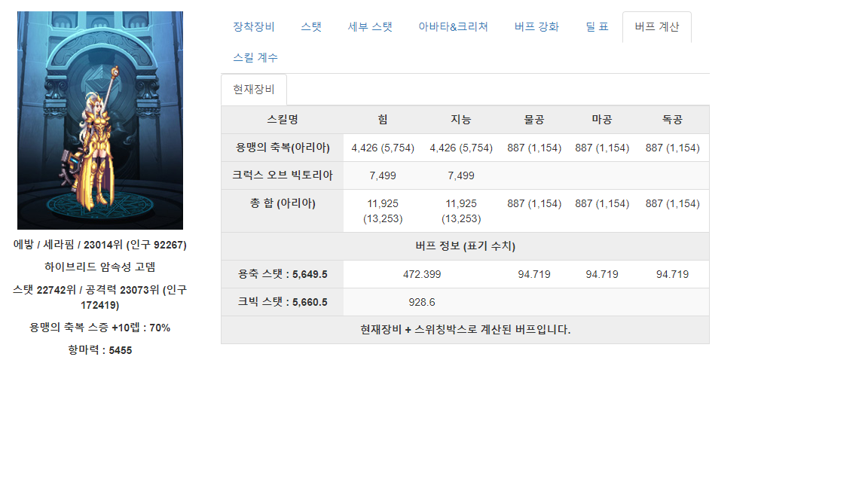
Task: Click the '힘' column header
Action: tap(383, 120)
